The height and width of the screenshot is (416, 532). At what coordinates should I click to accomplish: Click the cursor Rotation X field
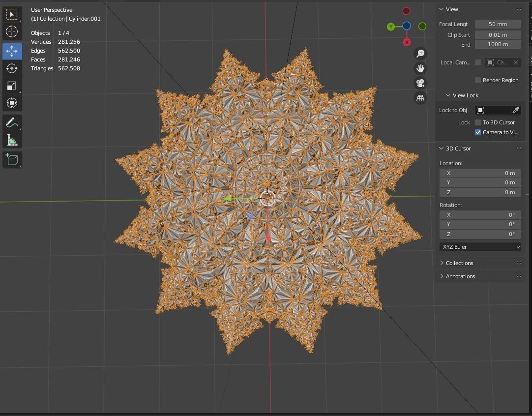tap(480, 215)
